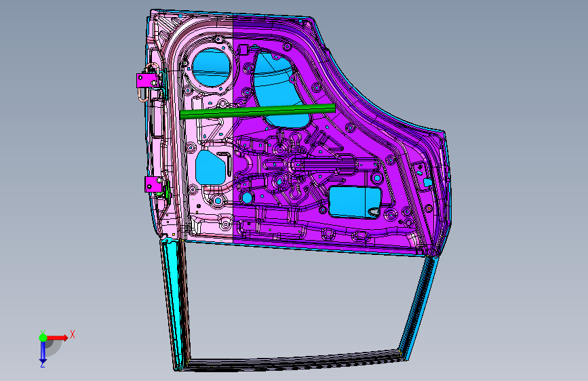Viewport: 588px width, 381px height.
Task: Select the small cyan latch cutout at right edge
Action: [x=428, y=182]
